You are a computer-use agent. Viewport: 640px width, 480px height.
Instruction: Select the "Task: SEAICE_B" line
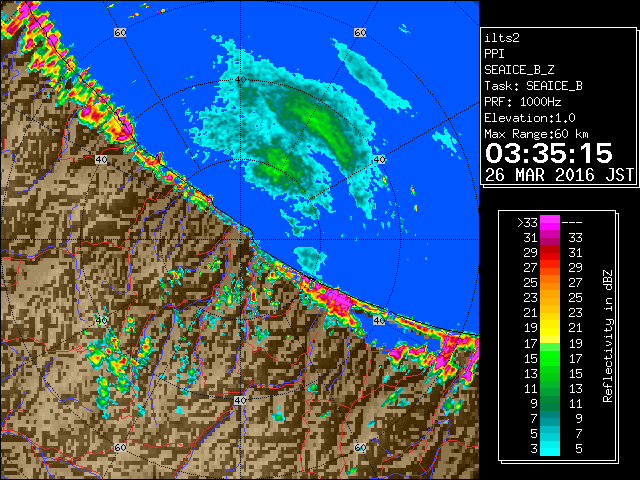tap(533, 86)
